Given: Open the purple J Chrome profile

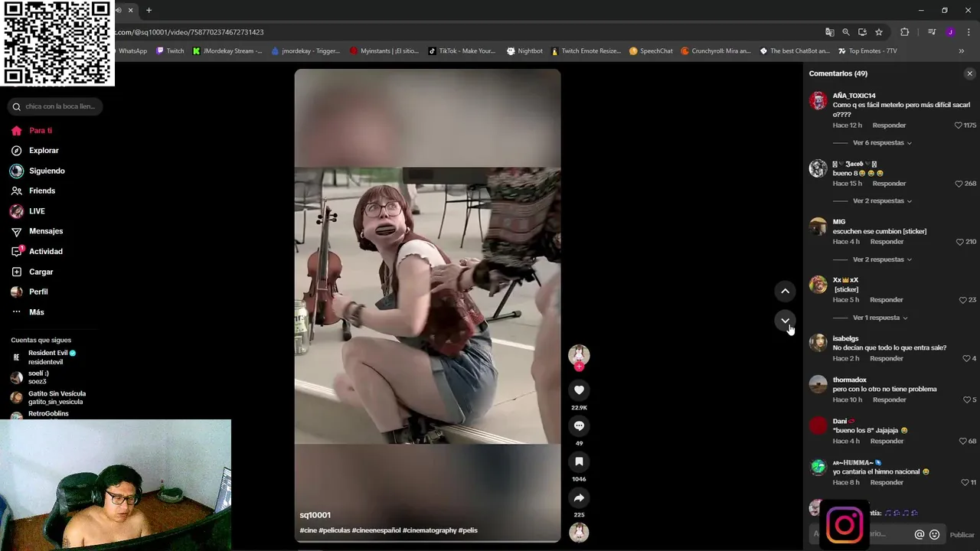Looking at the screenshot, I should (x=950, y=32).
